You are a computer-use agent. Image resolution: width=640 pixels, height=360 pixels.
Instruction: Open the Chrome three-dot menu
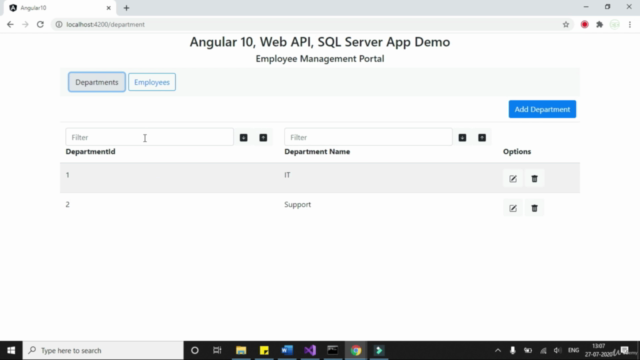click(630, 24)
